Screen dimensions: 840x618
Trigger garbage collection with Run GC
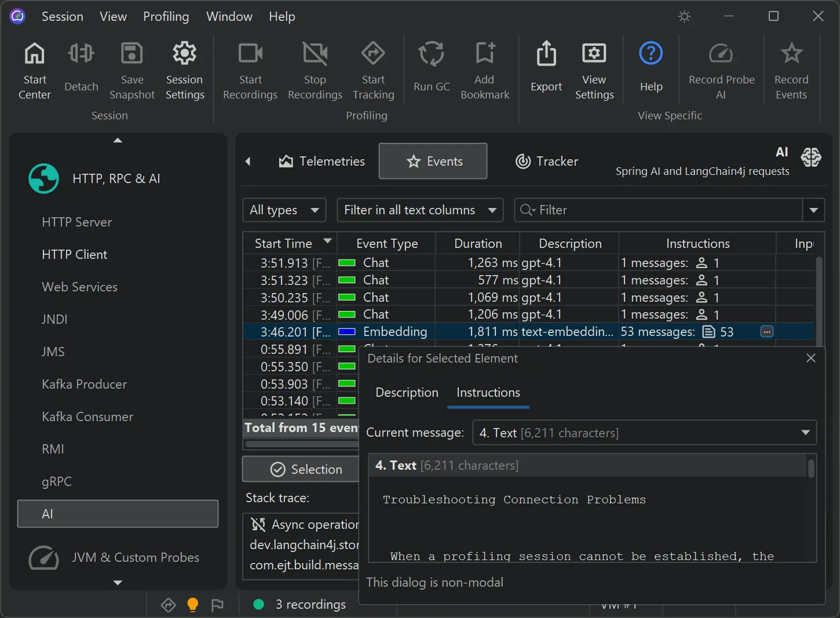point(431,70)
